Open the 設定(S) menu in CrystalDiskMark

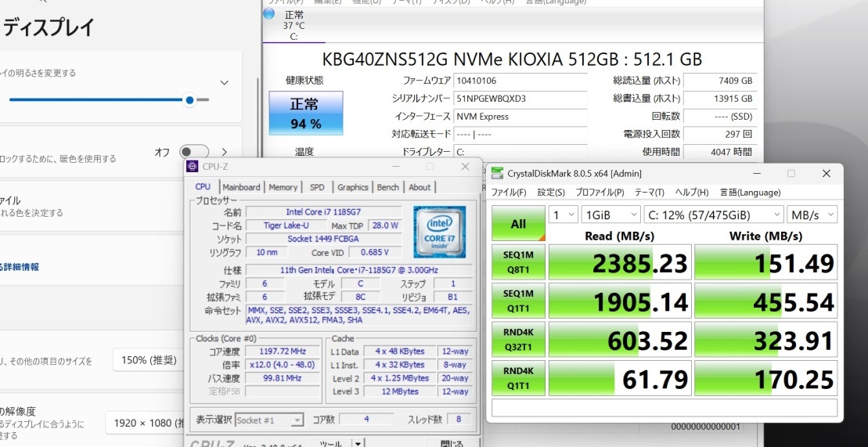point(551,193)
